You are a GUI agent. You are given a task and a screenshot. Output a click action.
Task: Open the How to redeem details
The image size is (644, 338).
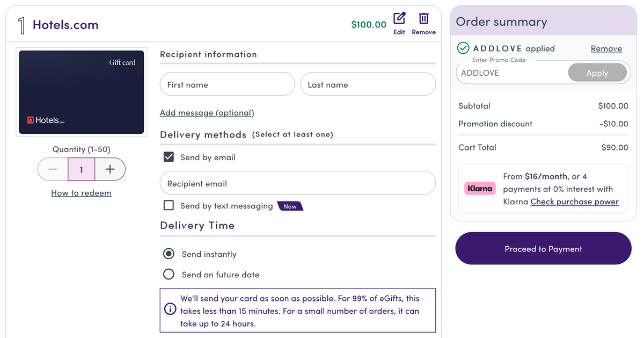point(81,193)
